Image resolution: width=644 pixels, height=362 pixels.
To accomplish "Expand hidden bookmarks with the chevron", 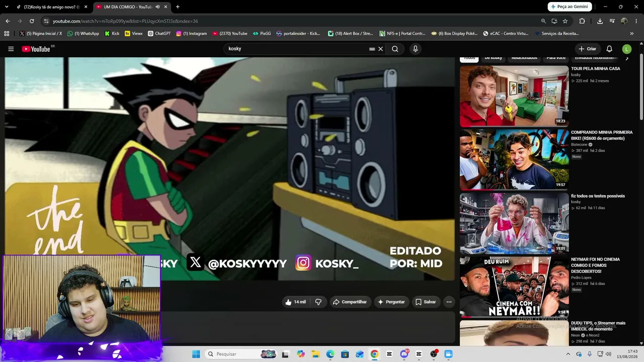I will [x=631, y=34].
